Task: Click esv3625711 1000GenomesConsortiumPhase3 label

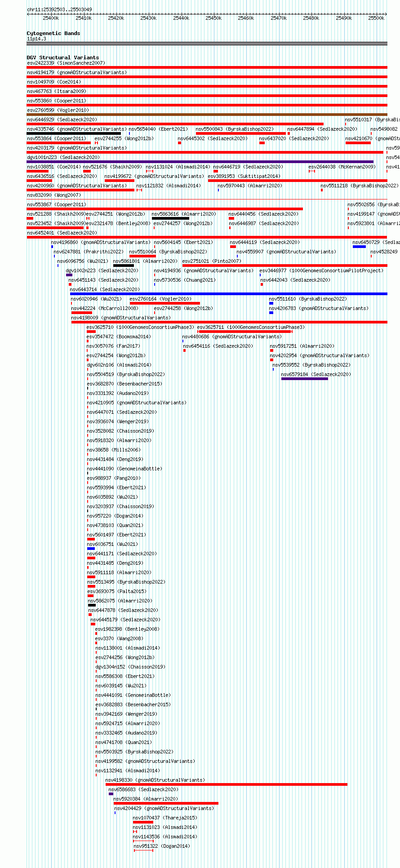Action: (x=251, y=327)
